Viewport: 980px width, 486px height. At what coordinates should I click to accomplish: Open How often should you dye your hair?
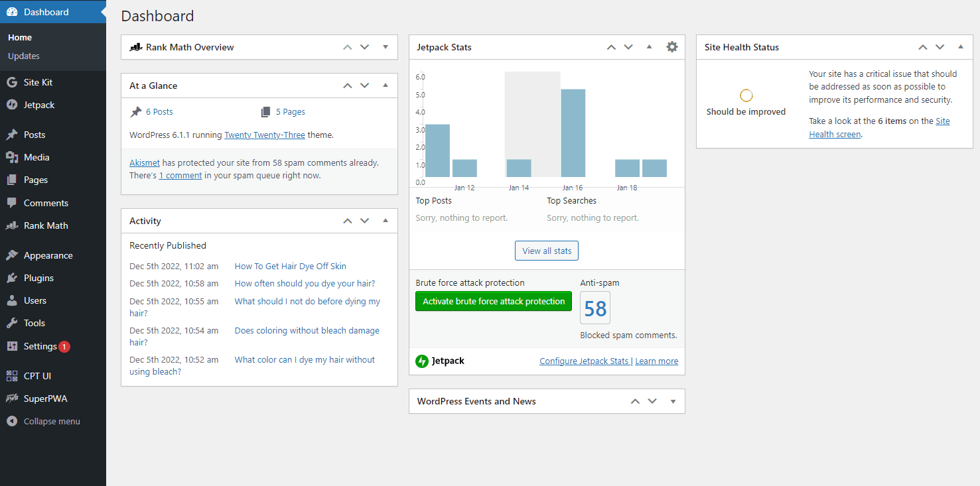pyautogui.click(x=305, y=283)
